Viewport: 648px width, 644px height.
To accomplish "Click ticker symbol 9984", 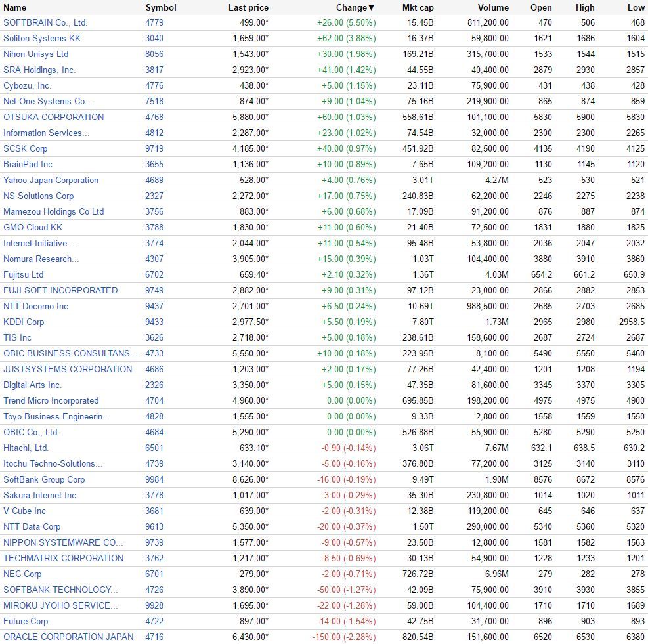I will (154, 479).
